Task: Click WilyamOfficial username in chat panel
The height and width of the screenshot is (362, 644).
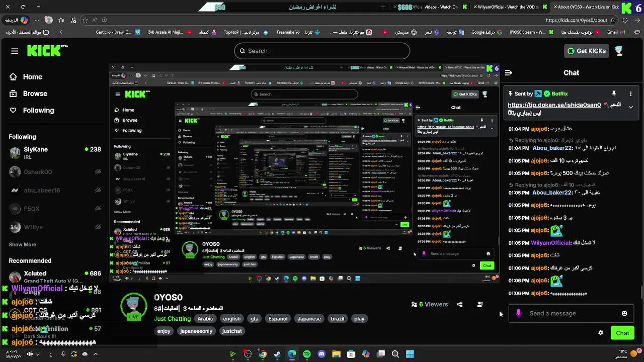Action: click(550, 243)
